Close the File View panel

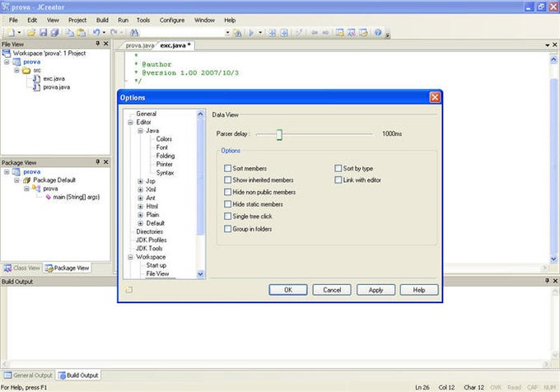tap(105, 44)
